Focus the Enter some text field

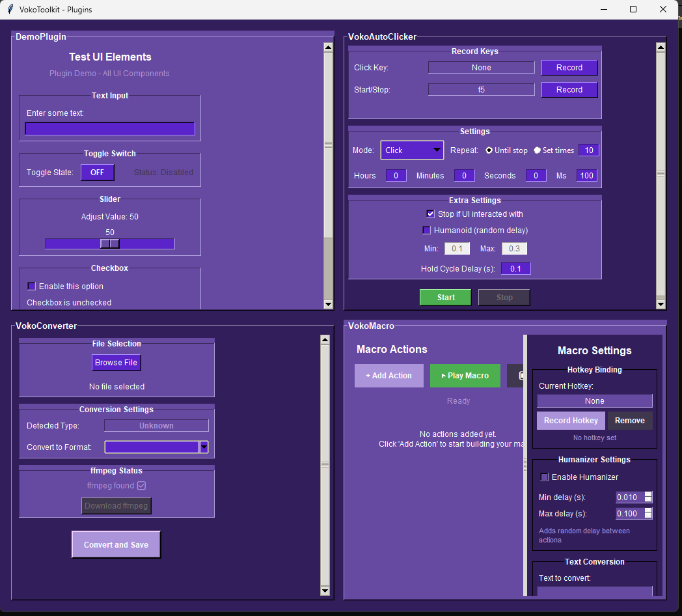tap(110, 129)
